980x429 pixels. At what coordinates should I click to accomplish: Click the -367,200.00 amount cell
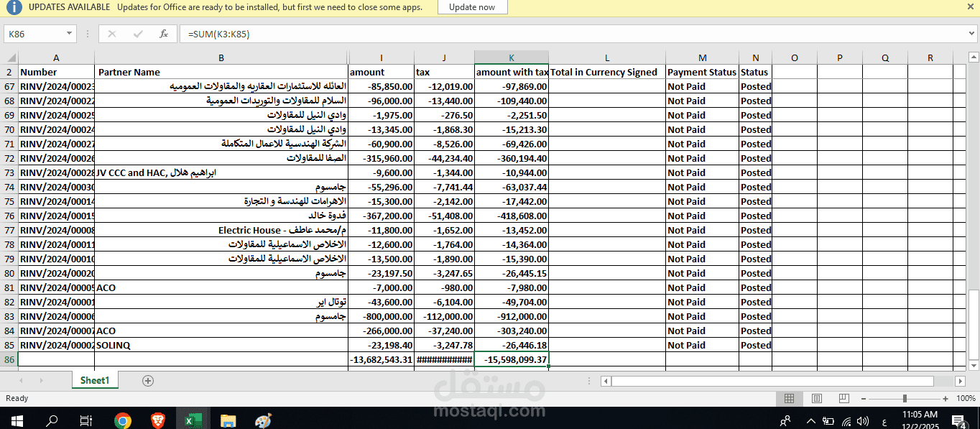click(382, 216)
